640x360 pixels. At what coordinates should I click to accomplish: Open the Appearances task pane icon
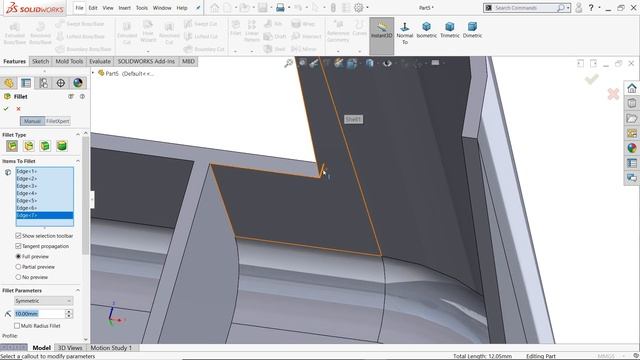[x=632, y=148]
